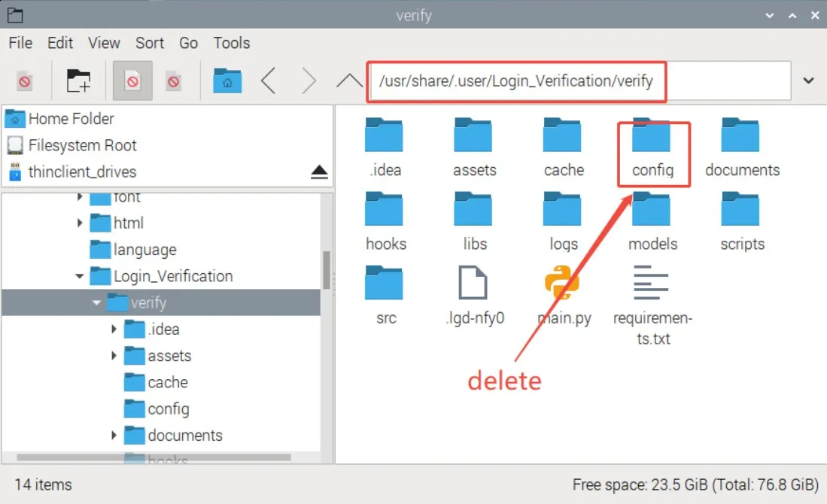Expand the assets folder in tree
Viewport: 827px width, 504px height.
114,356
